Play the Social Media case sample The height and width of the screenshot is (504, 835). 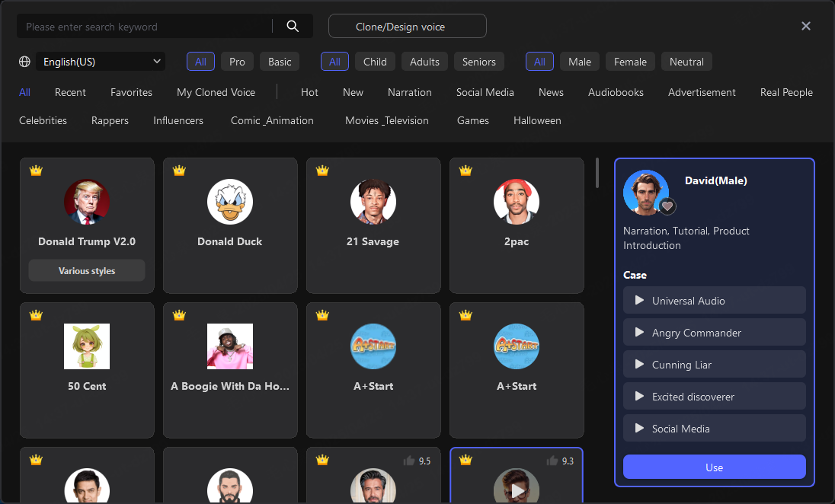point(641,428)
